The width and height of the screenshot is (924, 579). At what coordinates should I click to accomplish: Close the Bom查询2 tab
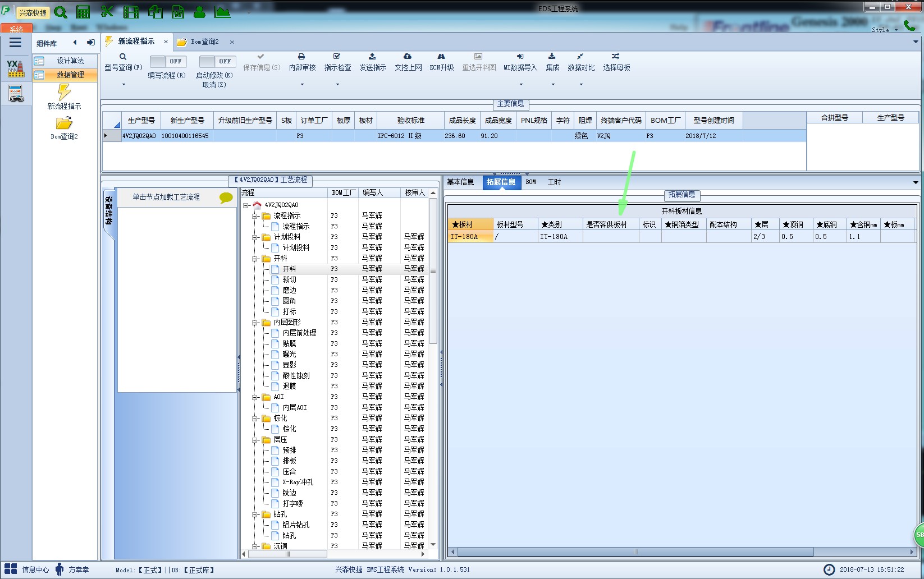232,42
